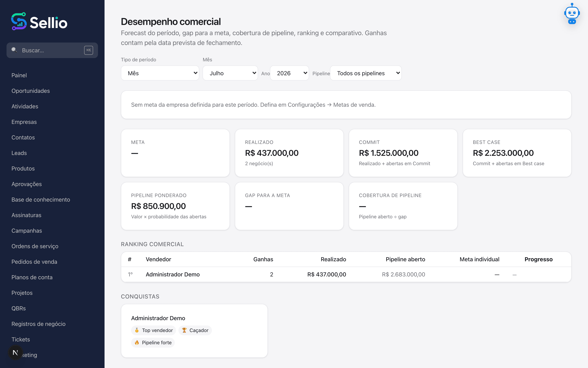Image resolution: width=588 pixels, height=368 pixels.
Task: Open Tickets in the sidebar
Action: 21,340
